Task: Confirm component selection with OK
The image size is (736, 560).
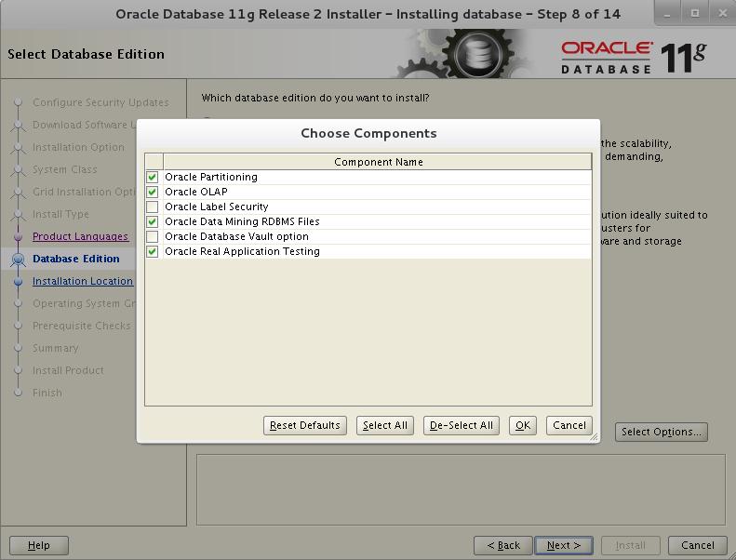Action: (x=523, y=426)
